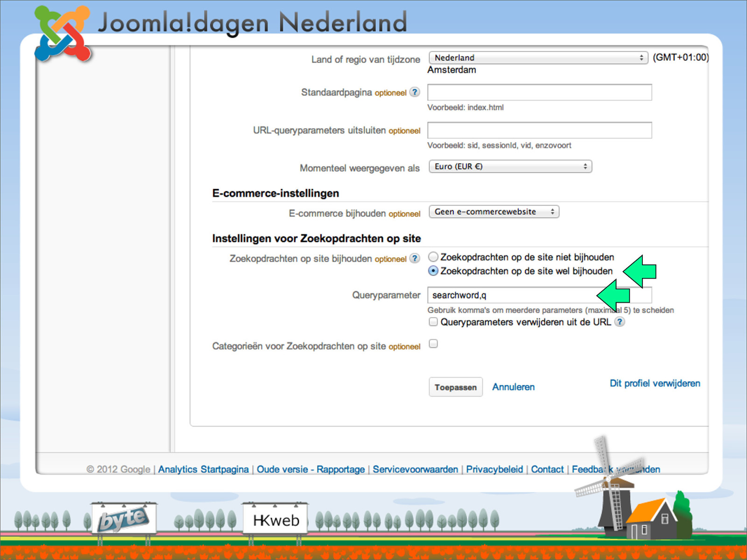The image size is (747, 560).
Task: Select 'Zoekopdrachten op de site niet bijhouden' radio
Action: coord(433,257)
